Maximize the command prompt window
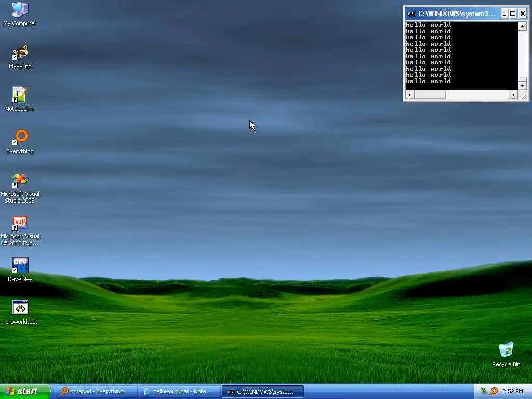This screenshot has height=399, width=532. coord(513,14)
